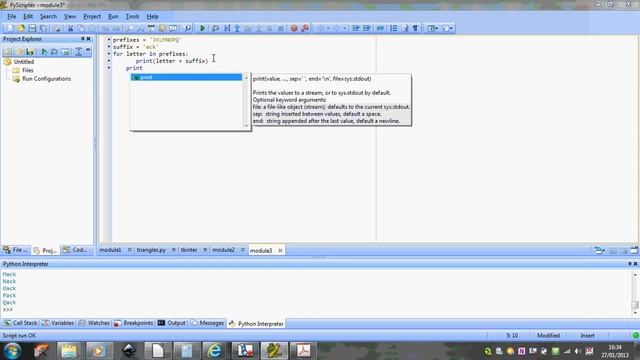The width and height of the screenshot is (640, 360).
Task: Run the script with green play button
Action: click(202, 28)
